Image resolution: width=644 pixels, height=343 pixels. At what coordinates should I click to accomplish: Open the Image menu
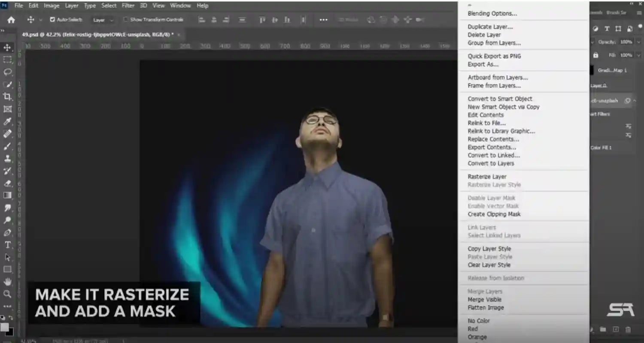coord(52,6)
